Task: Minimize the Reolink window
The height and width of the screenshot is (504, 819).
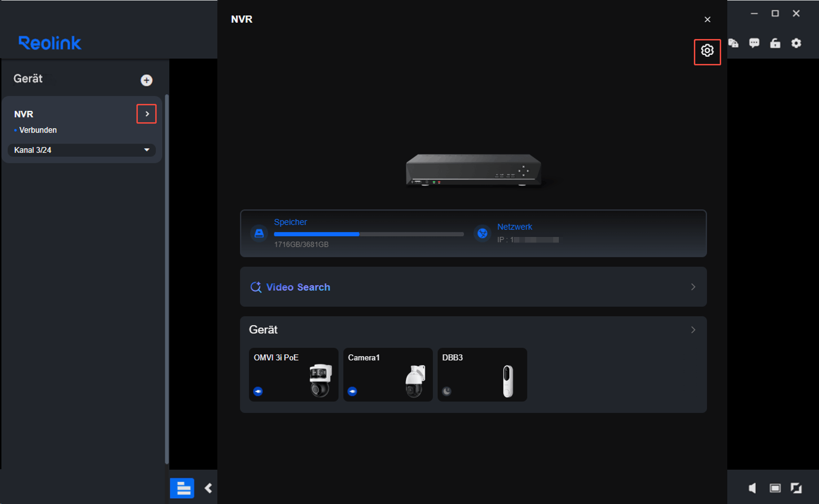Action: 754,14
